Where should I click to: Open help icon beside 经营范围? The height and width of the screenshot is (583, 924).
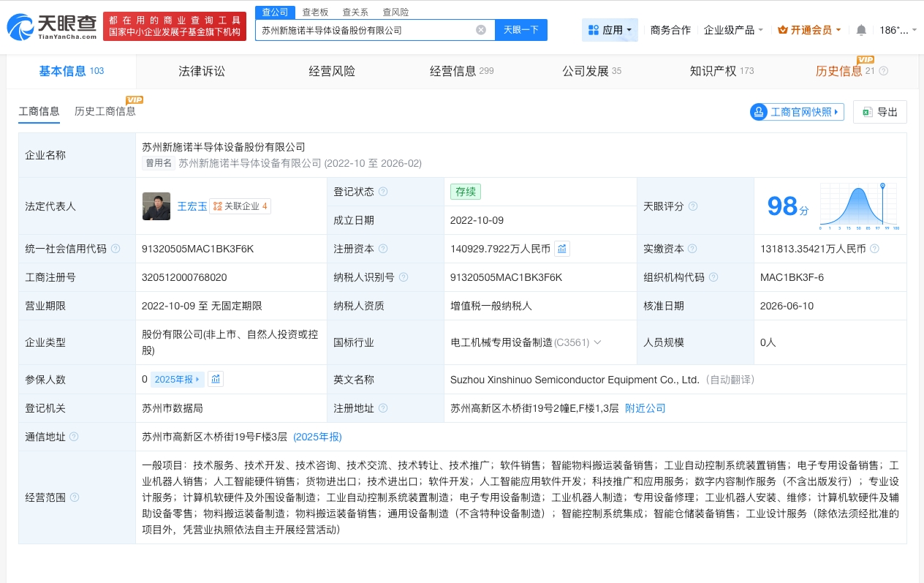tap(74, 497)
